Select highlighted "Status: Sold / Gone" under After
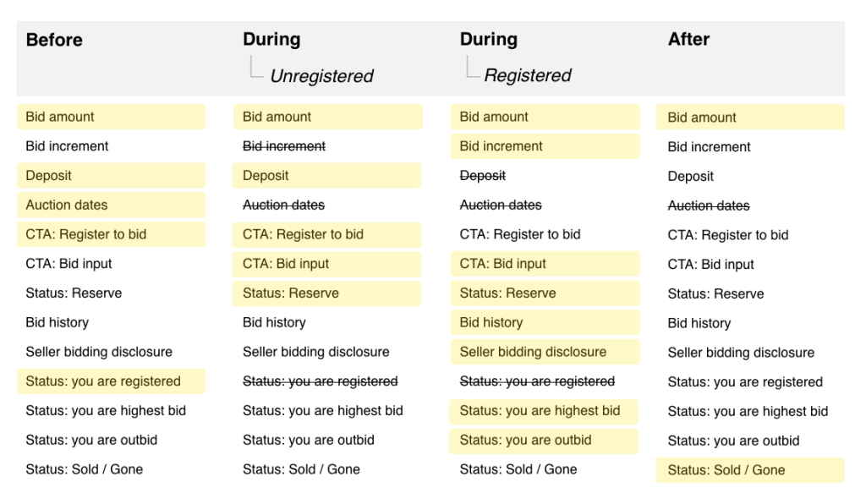Image resolution: width=866 pixels, height=504 pixels. (x=726, y=470)
